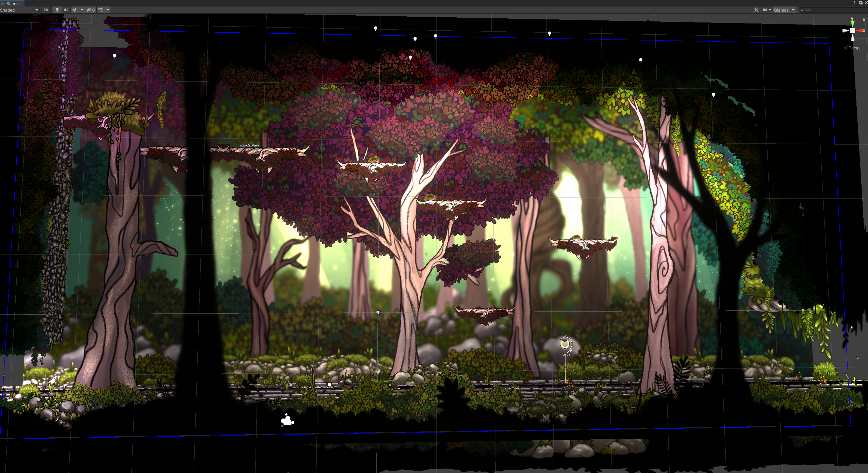The image size is (868, 473).
Task: Select the Scene tab
Action: [x=12, y=3]
